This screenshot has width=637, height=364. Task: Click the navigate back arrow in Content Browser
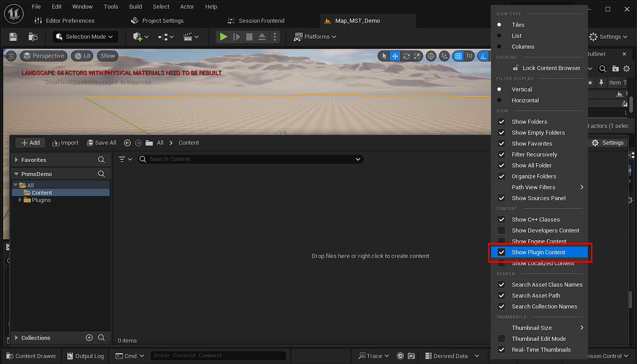(127, 143)
